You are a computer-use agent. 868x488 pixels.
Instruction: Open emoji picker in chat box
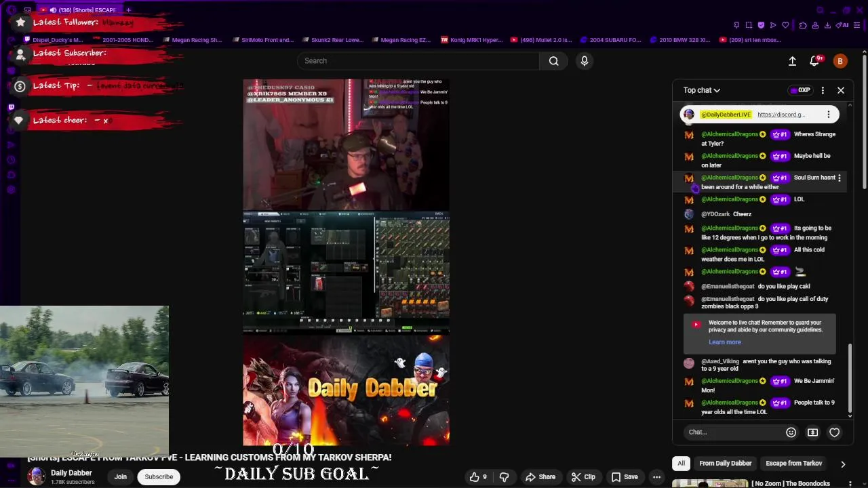pos(791,432)
